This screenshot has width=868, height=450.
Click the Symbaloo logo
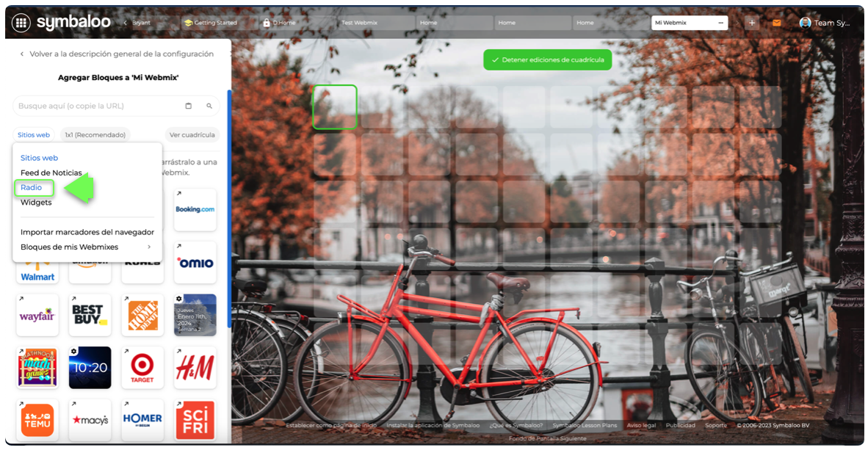tap(73, 22)
